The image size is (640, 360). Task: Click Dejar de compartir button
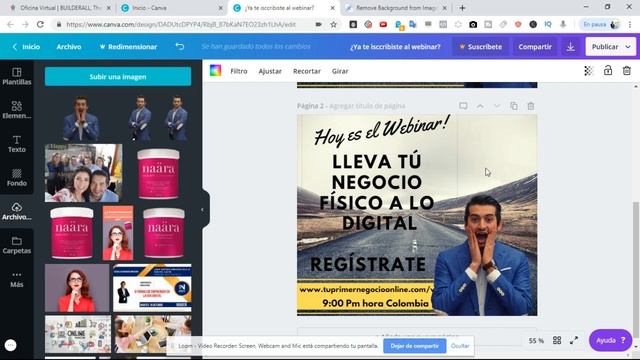[414, 346]
